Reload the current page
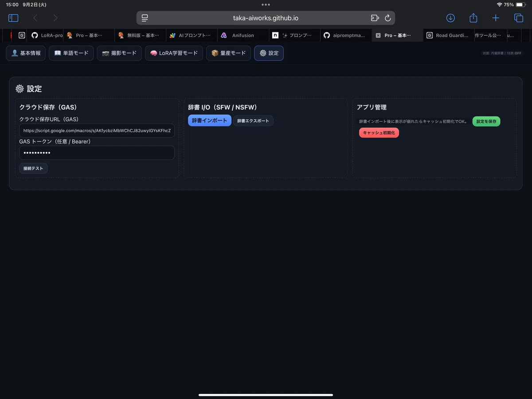This screenshot has width=532, height=399. [x=388, y=18]
